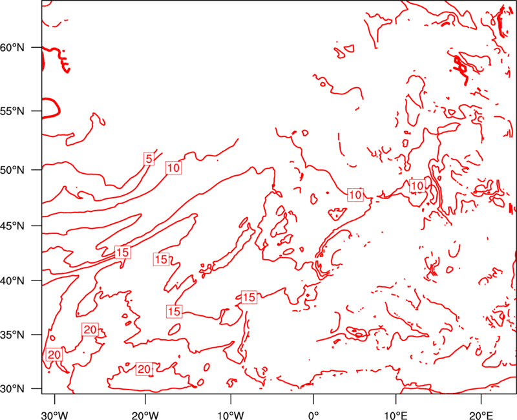Click the 20 contour label on the 33°N western edge
The width and height of the screenshot is (517, 420).
[54, 355]
